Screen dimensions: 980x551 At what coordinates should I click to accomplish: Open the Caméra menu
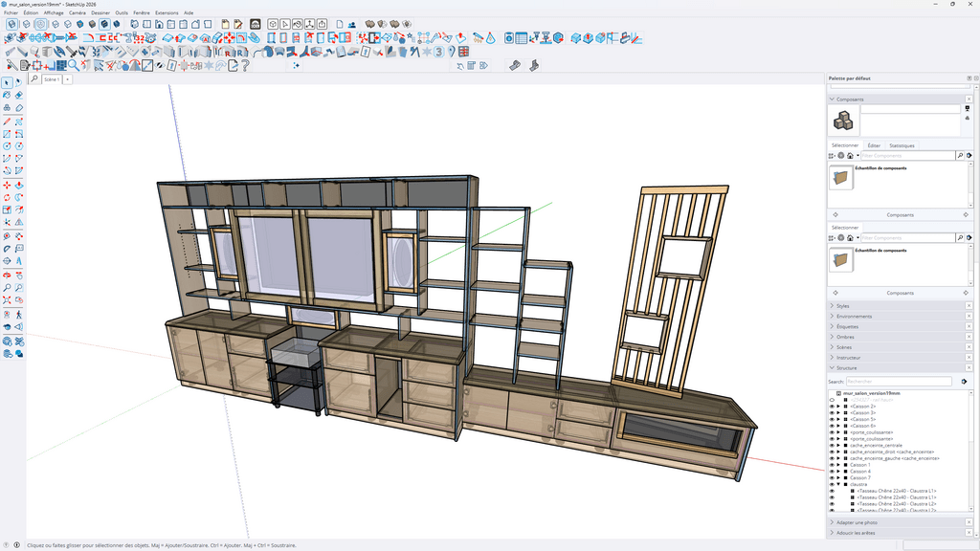(78, 12)
